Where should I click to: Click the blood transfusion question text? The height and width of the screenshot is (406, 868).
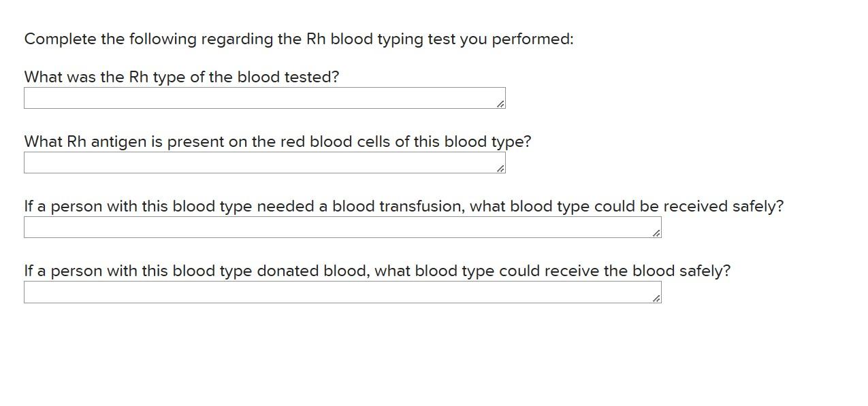(x=403, y=206)
